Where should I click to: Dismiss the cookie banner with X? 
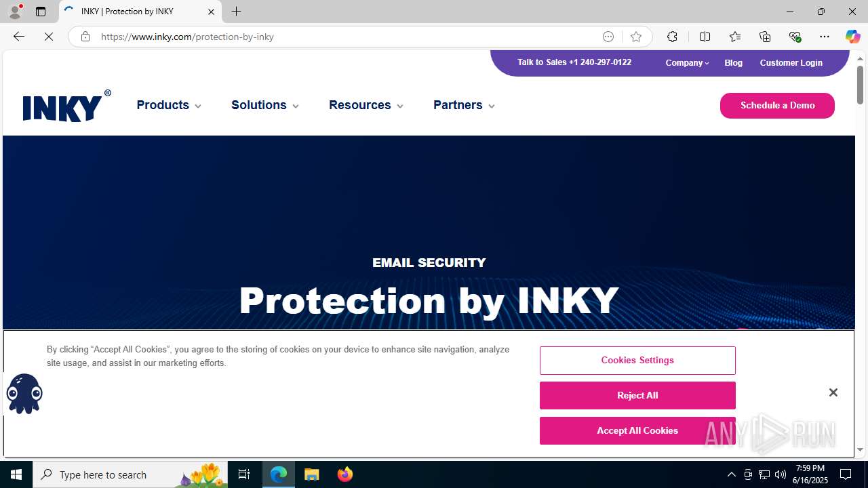(833, 392)
